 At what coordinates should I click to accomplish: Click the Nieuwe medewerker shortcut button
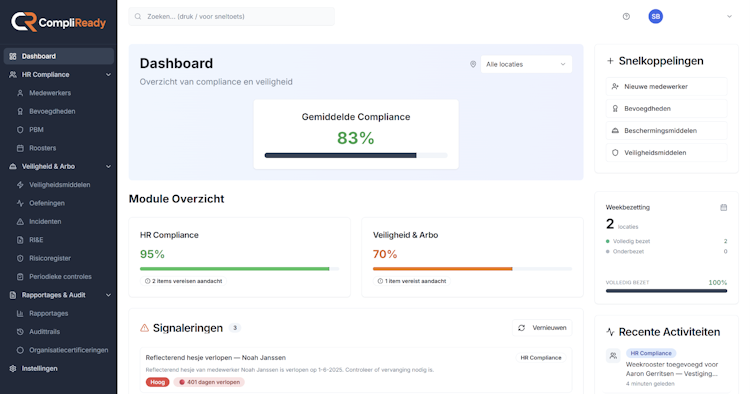pos(666,87)
